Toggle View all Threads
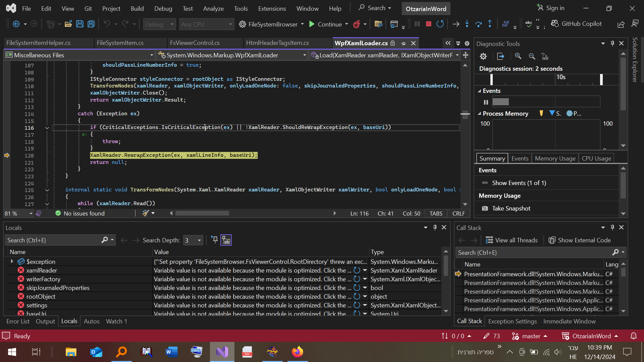Screen dimensions: 644x362 pos(512,240)
